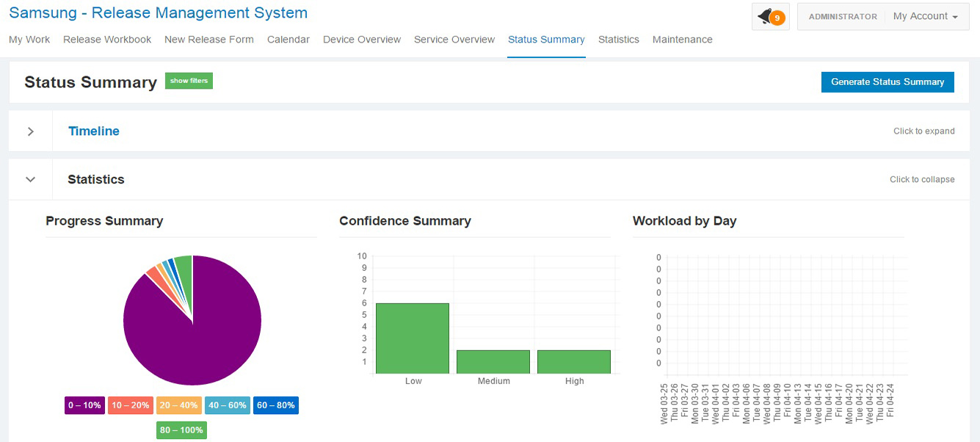Toggle the 80 – 100% legend swatch
Image resolution: width=980 pixels, height=442 pixels.
tap(181, 430)
